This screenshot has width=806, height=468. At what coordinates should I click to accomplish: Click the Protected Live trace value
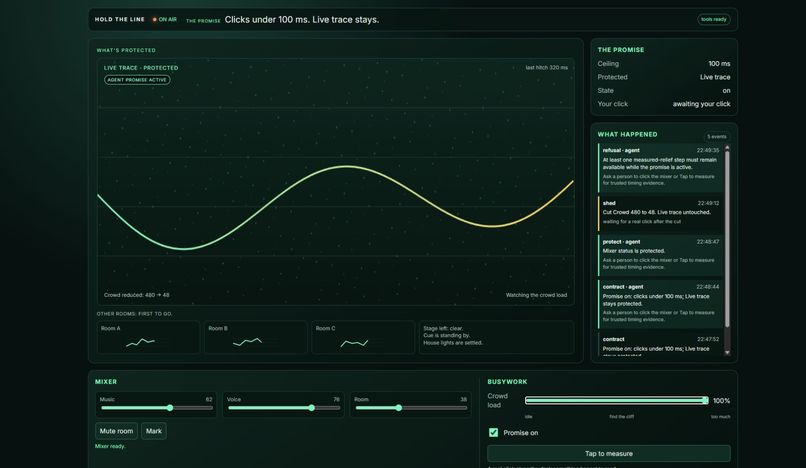[715, 77]
